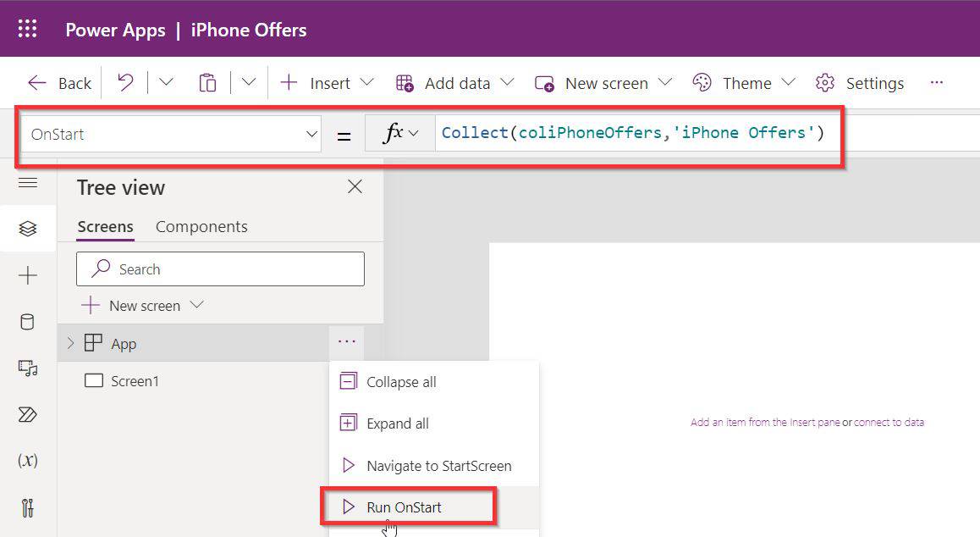Select the Insert plus icon in sidebar
This screenshot has width=980, height=537.
pyautogui.click(x=28, y=274)
